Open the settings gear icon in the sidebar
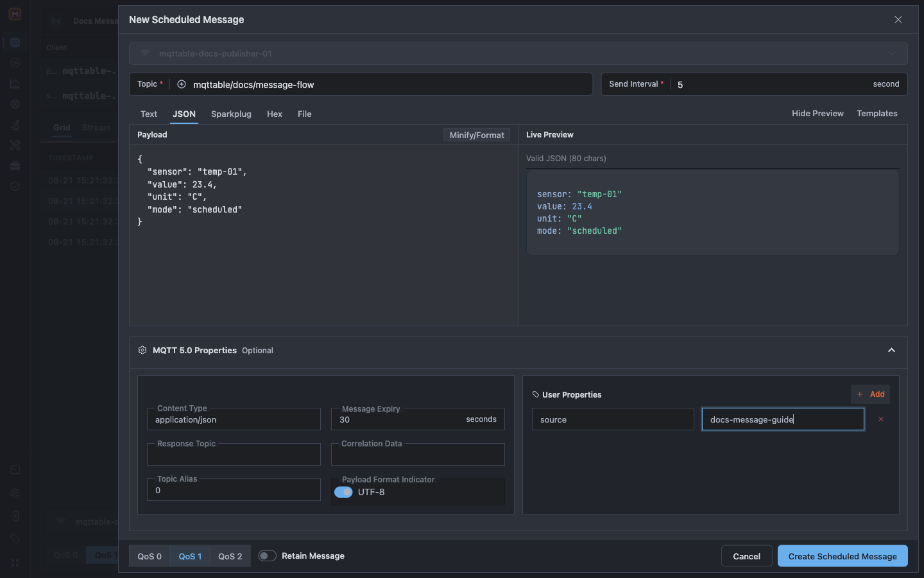 point(15,493)
